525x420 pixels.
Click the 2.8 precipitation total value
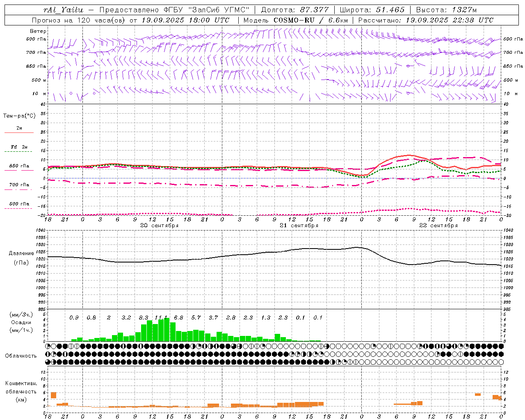231,318
